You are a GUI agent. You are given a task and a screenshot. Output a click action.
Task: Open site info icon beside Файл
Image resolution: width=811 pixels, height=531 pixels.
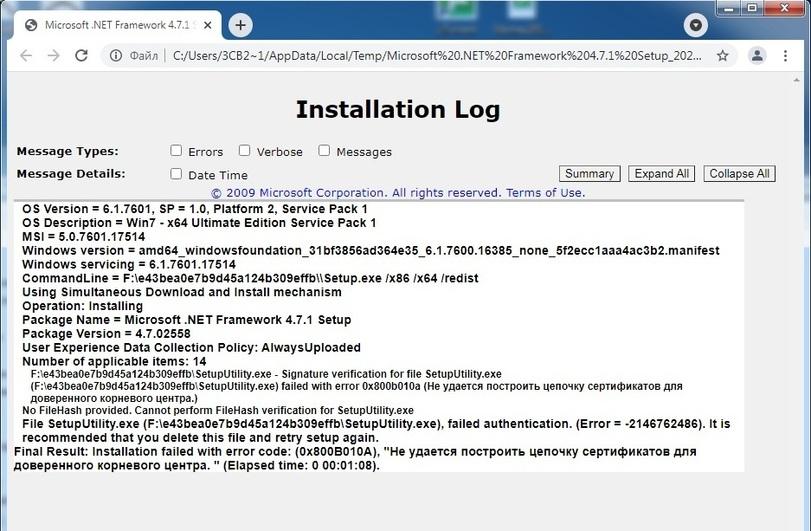pos(116,55)
